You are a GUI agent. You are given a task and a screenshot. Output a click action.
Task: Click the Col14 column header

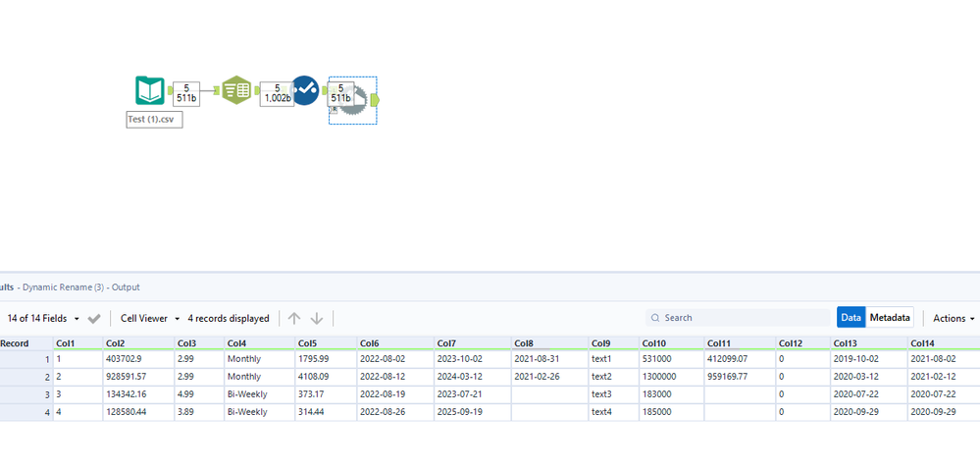944,343
